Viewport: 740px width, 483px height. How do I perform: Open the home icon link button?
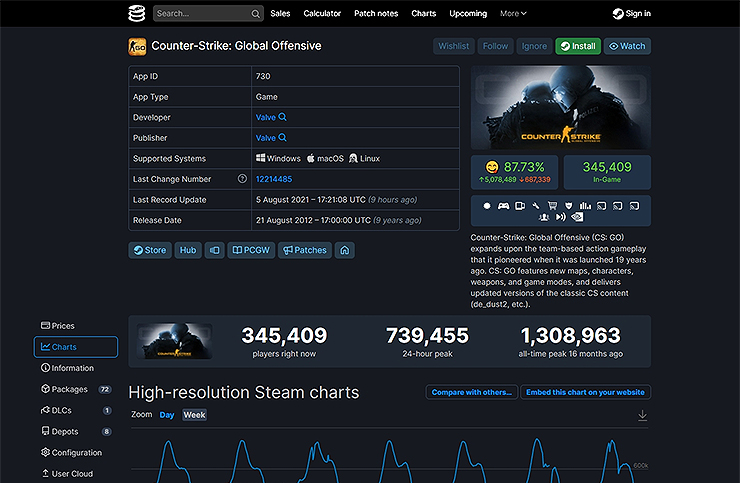tap(345, 250)
